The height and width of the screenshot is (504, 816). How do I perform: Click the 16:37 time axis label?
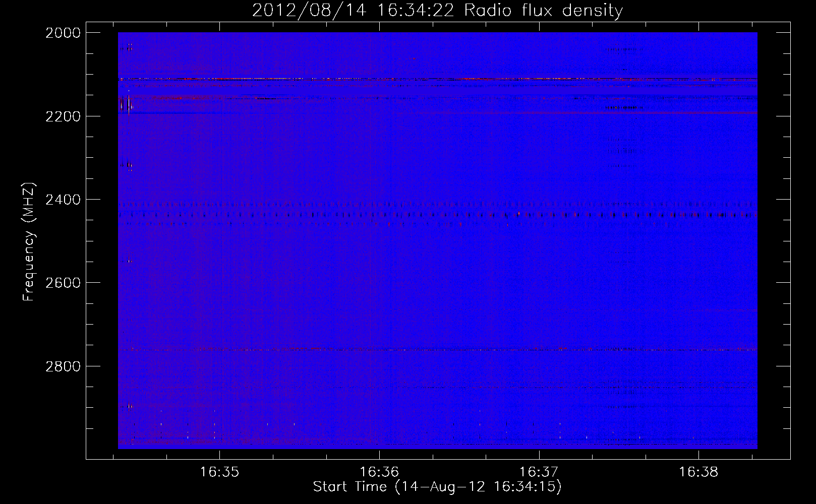coord(539,472)
